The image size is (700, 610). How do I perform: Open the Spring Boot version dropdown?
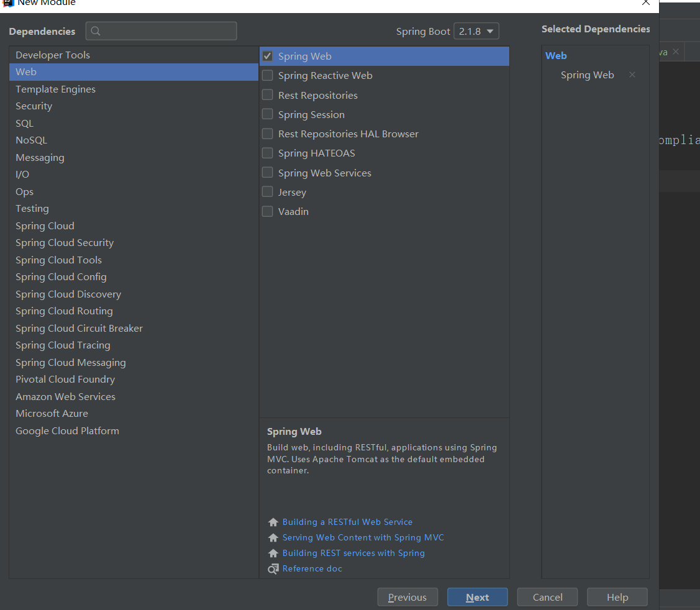[x=476, y=31]
